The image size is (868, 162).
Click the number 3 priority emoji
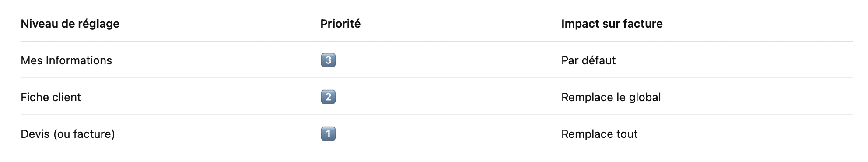coord(328,60)
